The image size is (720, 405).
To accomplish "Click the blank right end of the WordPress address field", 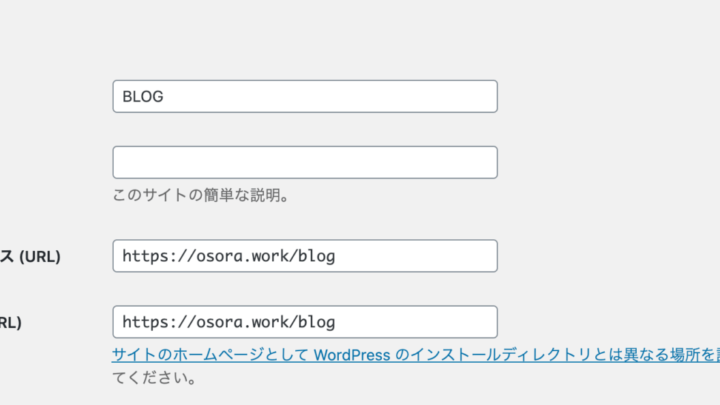I will 470,256.
